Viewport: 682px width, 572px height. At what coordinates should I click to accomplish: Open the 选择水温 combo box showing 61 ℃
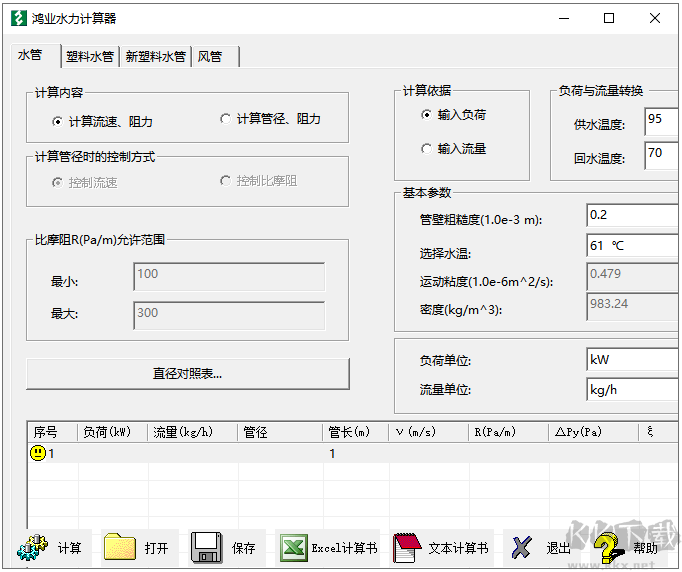click(x=632, y=246)
